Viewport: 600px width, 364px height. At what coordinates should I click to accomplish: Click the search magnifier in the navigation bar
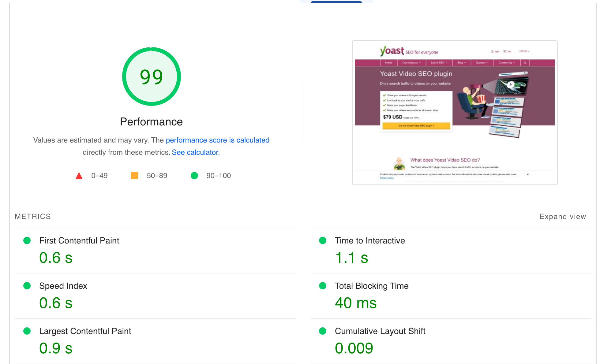tap(525, 63)
